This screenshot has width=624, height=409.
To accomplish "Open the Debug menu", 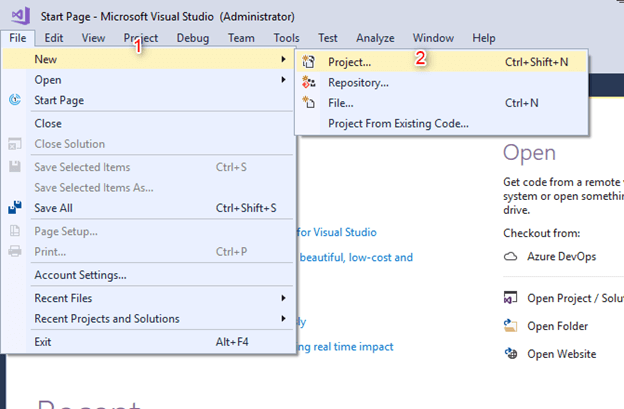I will point(193,38).
